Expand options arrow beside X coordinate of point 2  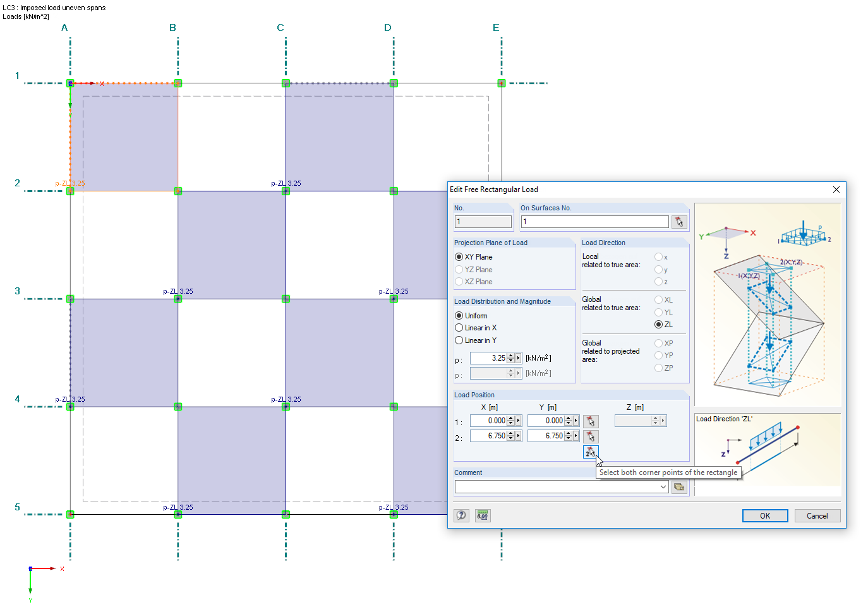click(x=518, y=435)
